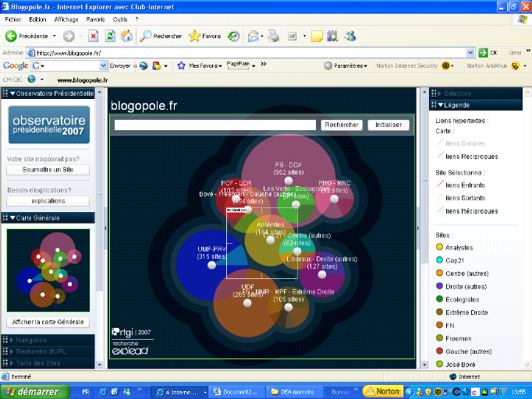This screenshot has height=399, width=532.
Task: Click Norton Internet Security globe icon
Action: pos(446,65)
